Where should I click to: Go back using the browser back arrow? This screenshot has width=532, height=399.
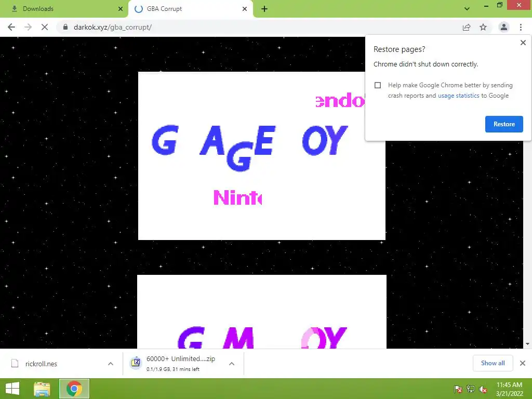click(x=11, y=27)
